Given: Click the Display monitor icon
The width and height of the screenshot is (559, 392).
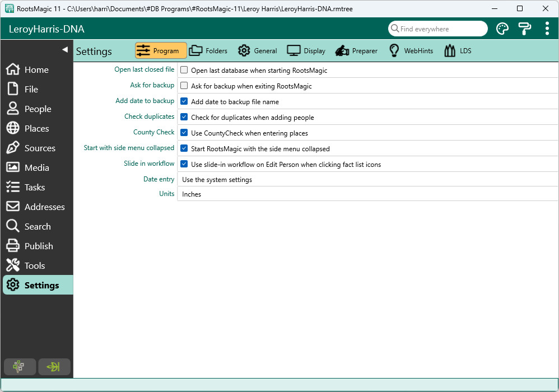Looking at the screenshot, I should [294, 50].
